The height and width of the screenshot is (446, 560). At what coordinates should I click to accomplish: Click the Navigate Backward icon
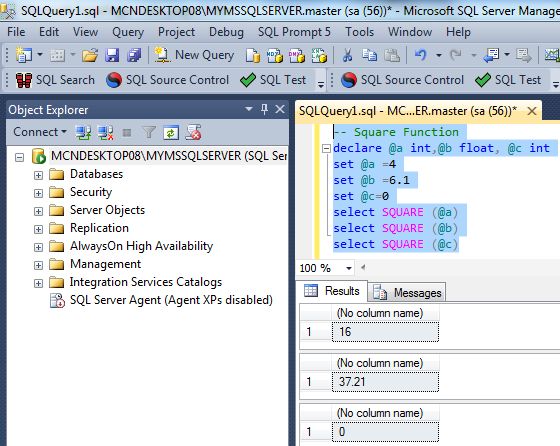point(492,55)
